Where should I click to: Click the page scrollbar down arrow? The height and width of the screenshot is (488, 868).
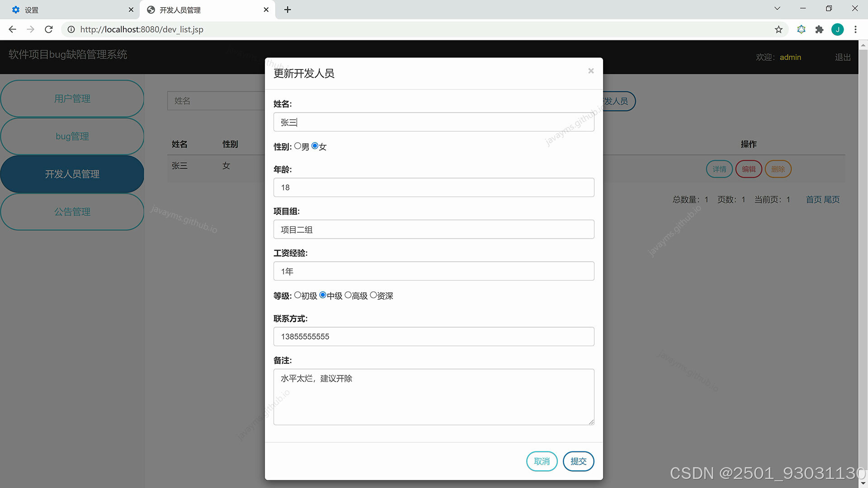(863, 483)
